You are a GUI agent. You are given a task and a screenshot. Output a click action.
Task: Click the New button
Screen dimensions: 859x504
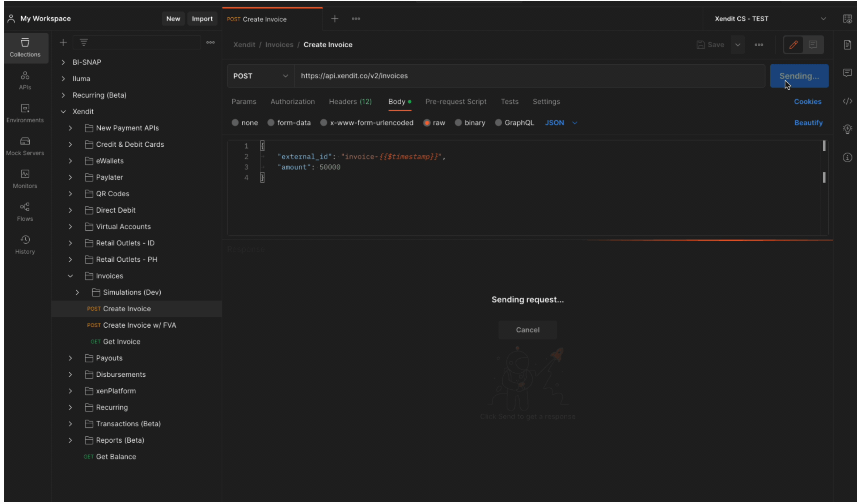pyautogui.click(x=173, y=19)
